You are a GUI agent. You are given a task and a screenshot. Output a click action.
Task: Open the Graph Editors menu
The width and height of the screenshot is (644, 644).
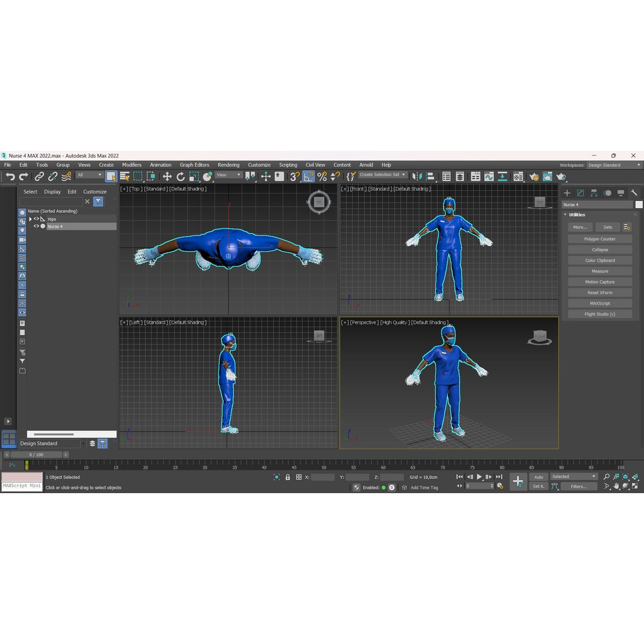point(194,165)
